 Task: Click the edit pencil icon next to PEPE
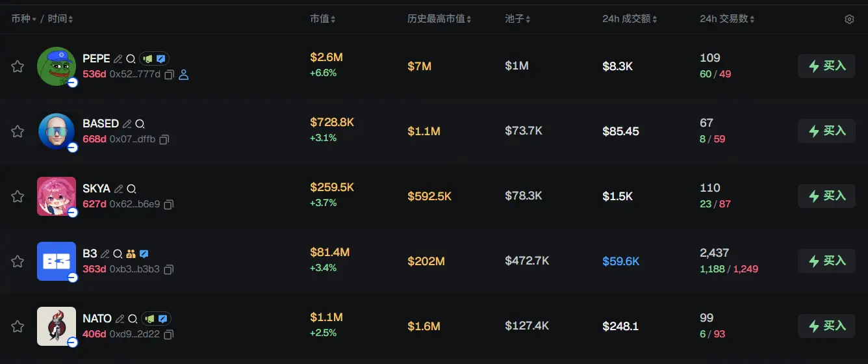118,58
